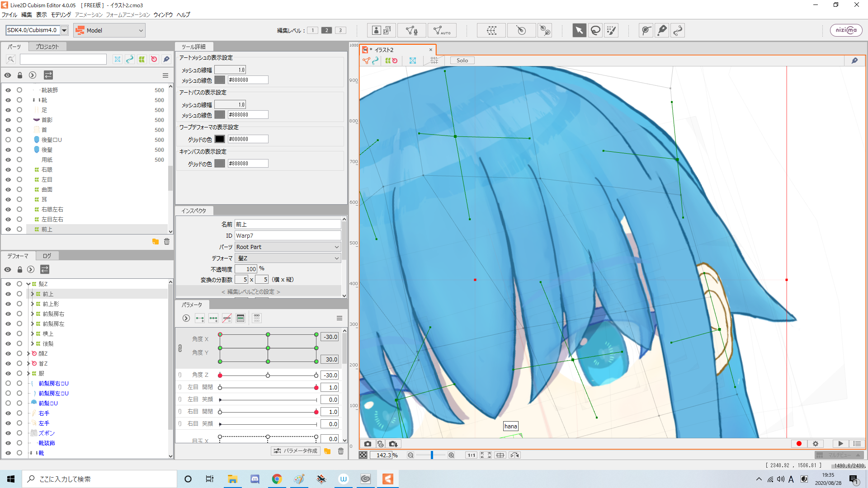Click the nizima logo button
The height and width of the screenshot is (488, 868).
click(x=846, y=30)
